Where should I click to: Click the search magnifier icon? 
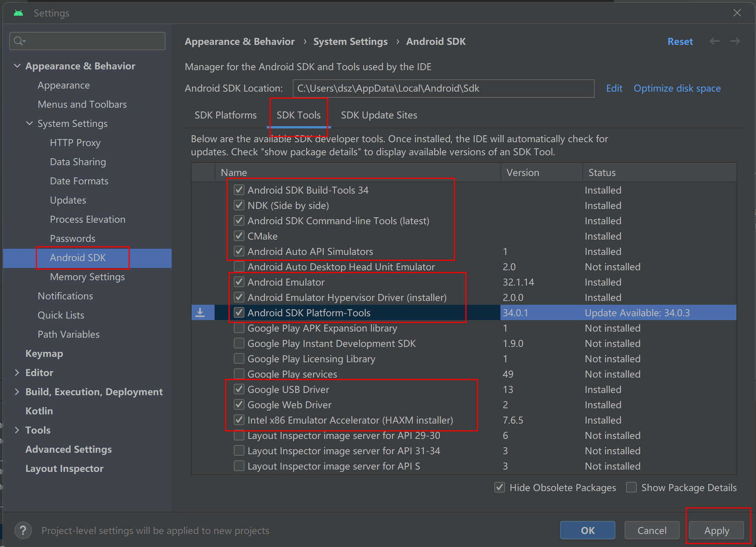pyautogui.click(x=19, y=41)
